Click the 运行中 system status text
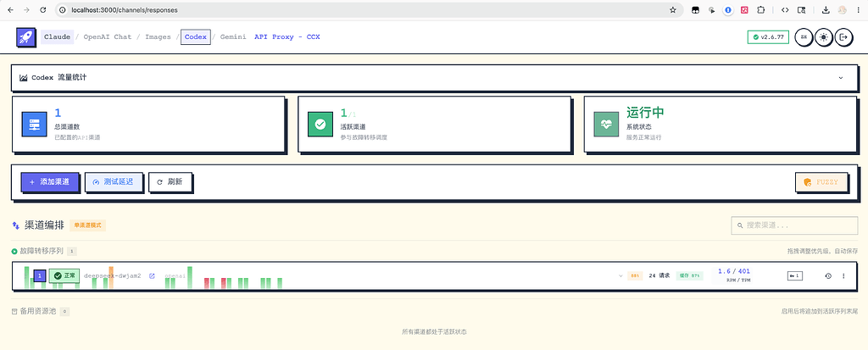 [x=645, y=113]
